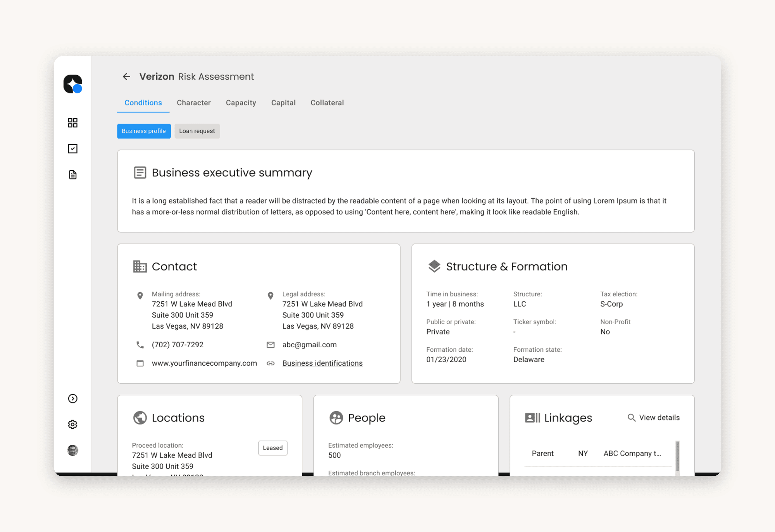Image resolution: width=775 pixels, height=532 pixels.
Task: Click the phone icon next to (702) 707-7292
Action: [x=140, y=345]
